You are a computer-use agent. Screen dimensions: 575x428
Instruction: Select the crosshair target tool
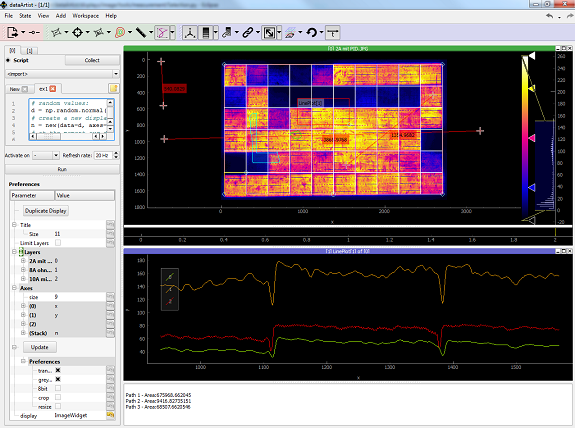pos(77,32)
